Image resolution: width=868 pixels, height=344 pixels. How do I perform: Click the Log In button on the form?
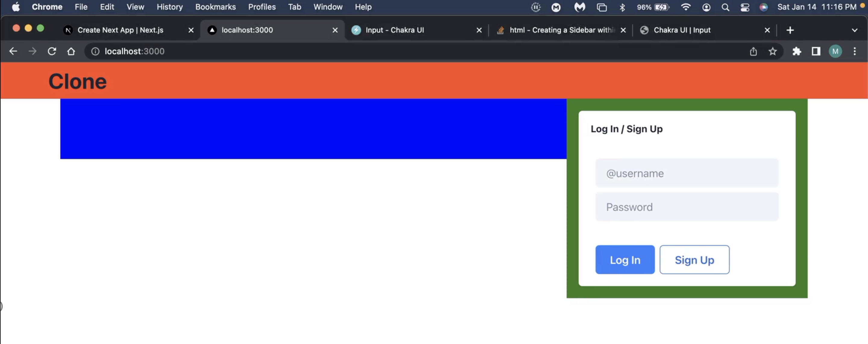click(625, 259)
